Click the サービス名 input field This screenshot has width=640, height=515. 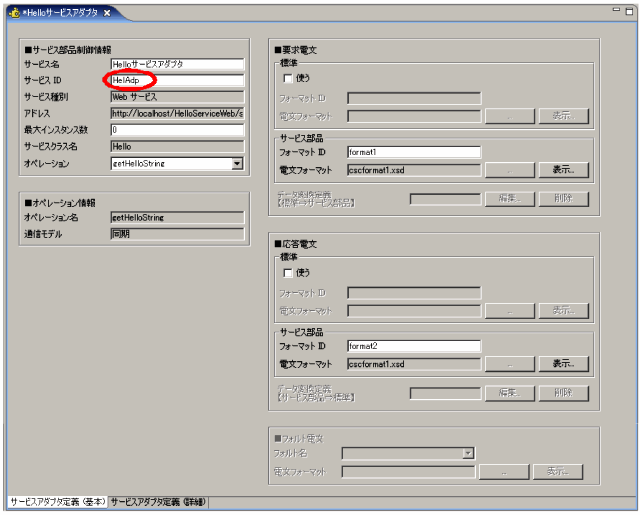coord(178,64)
